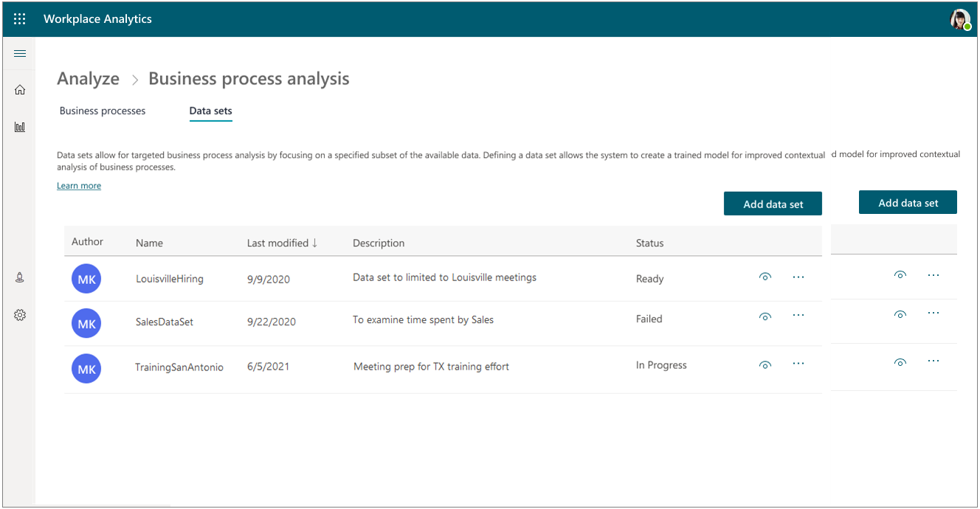This screenshot has height=509, width=980.
Task: Navigate back via the Analyze breadcrumb
Action: pyautogui.click(x=88, y=78)
